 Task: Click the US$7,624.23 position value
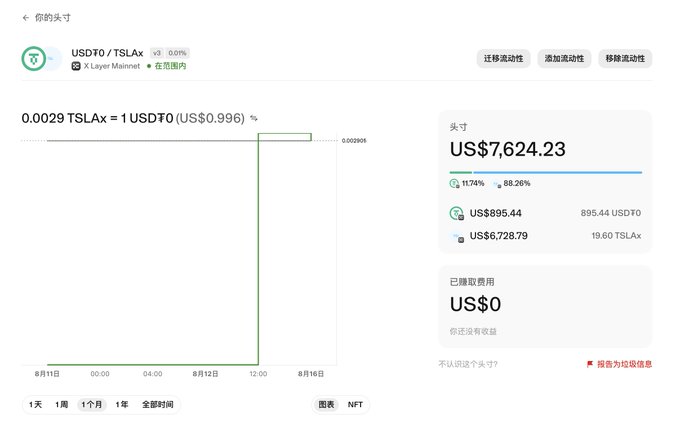pyautogui.click(x=508, y=150)
